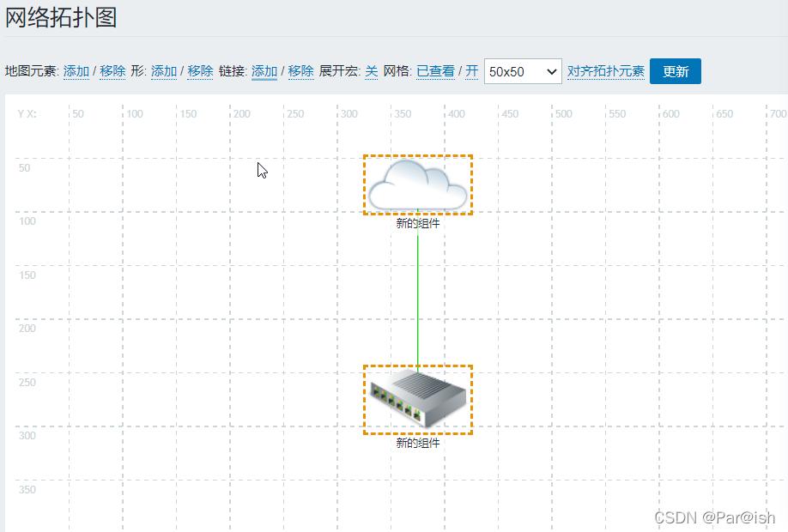
Task: Click the 地图元素 label text
Action: pyautogui.click(x=31, y=71)
